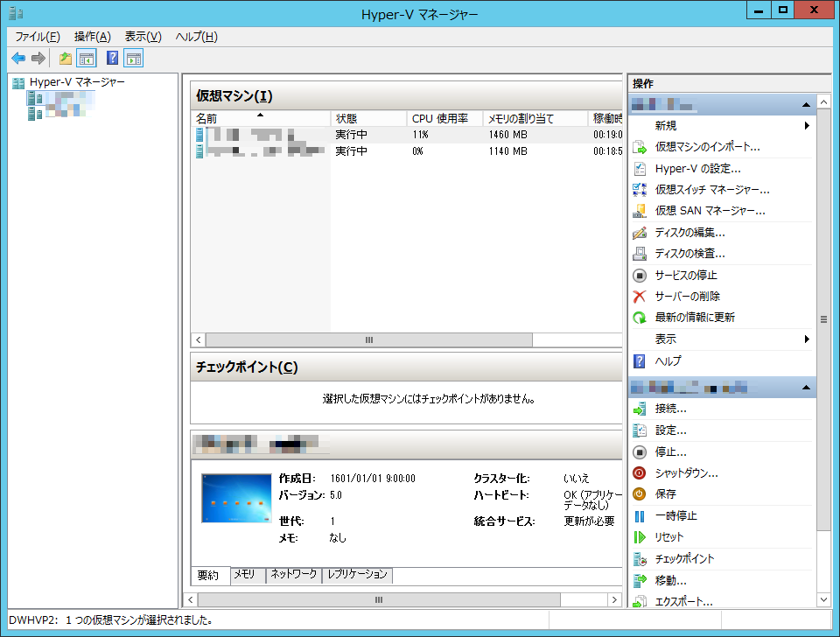Expand the 新規 submenu arrow
Image resolution: width=840 pixels, height=637 pixels.
806,126
